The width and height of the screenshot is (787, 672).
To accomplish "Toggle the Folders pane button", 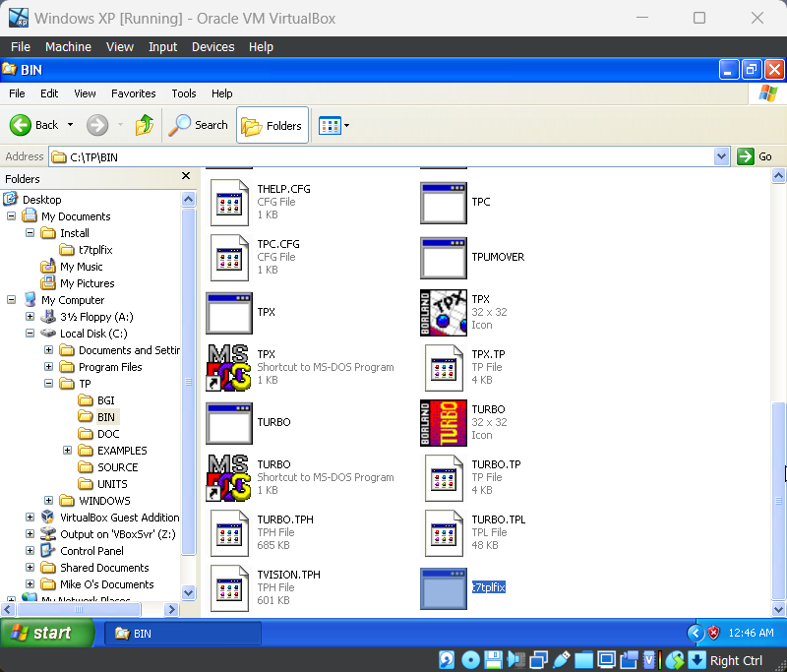I will pyautogui.click(x=272, y=125).
